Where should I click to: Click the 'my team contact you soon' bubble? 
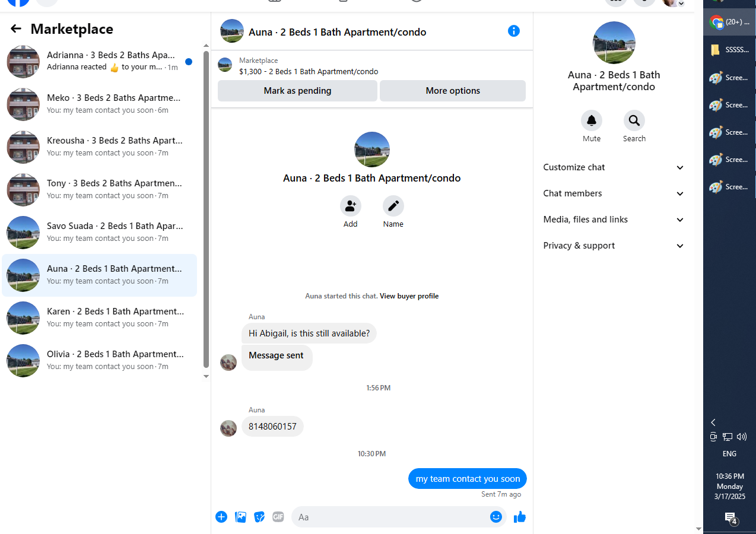[x=468, y=479]
